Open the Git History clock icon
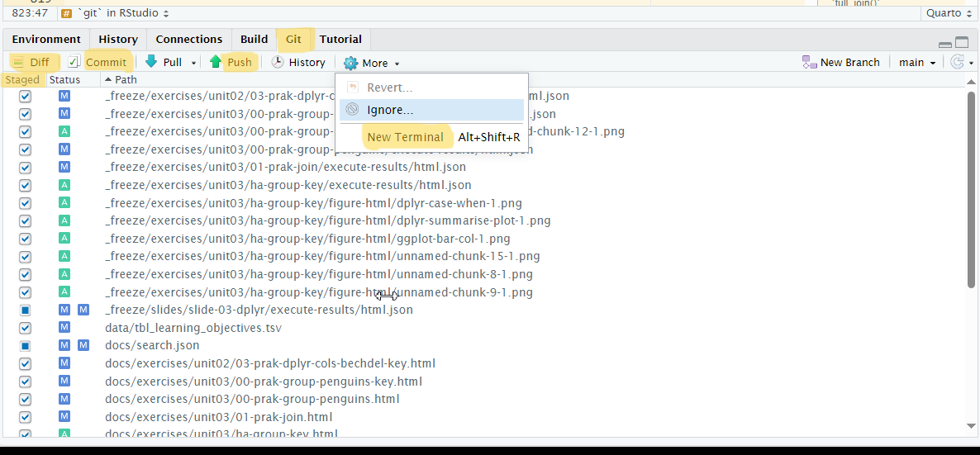 (278, 63)
